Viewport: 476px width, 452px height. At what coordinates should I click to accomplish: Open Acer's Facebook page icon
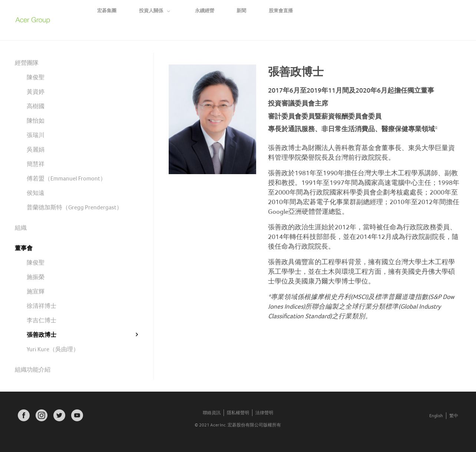pos(24,415)
